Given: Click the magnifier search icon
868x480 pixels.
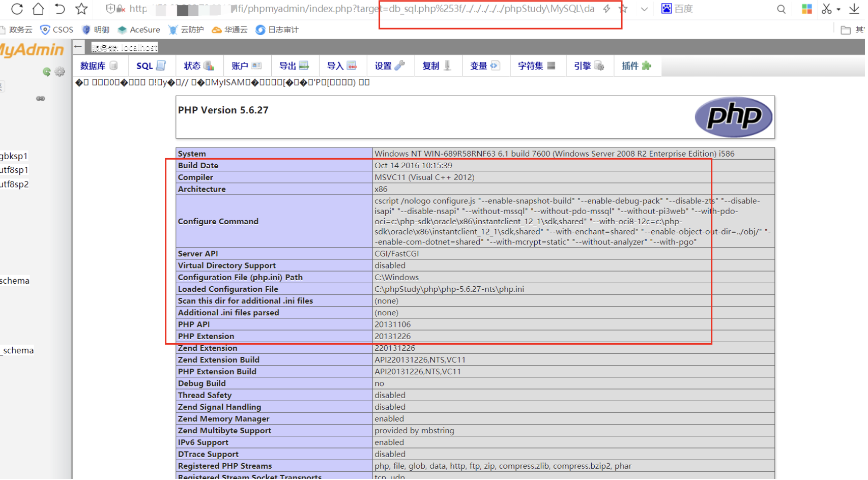Looking at the screenshot, I should coord(781,9).
